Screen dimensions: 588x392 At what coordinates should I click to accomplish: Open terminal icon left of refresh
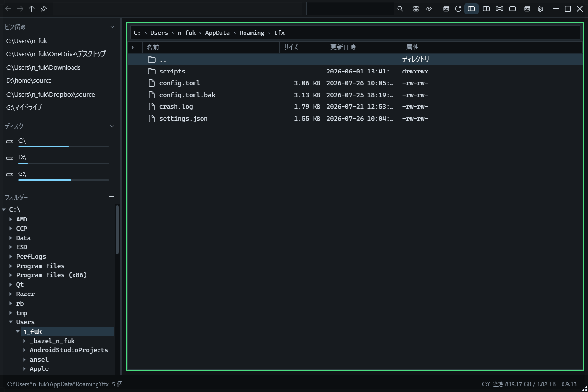tap(446, 9)
